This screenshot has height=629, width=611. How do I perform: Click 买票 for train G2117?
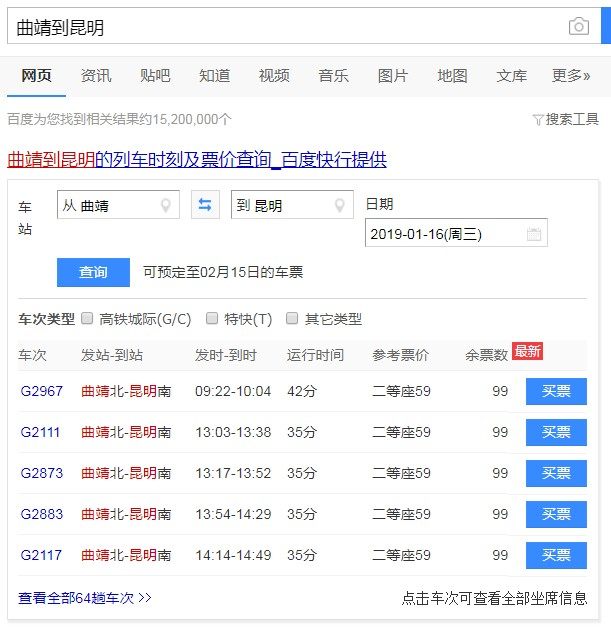pyautogui.click(x=556, y=555)
